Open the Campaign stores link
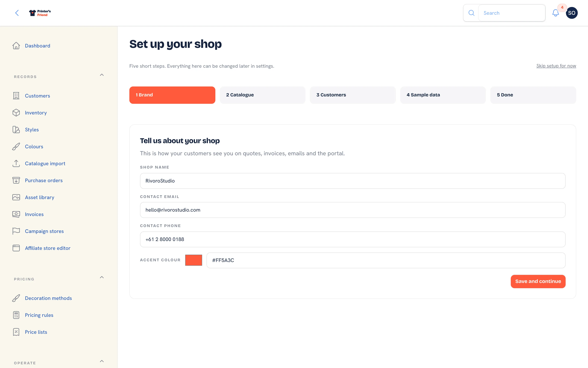588x368 pixels. [44, 231]
